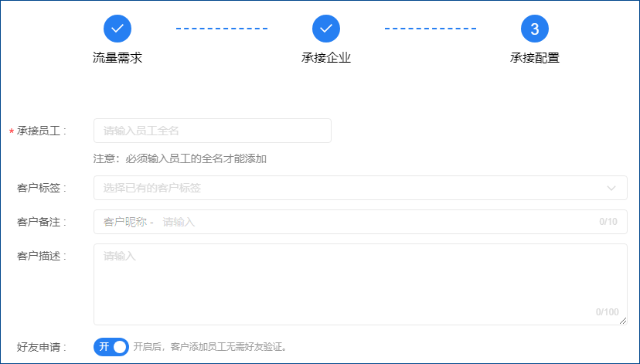Click the 承接配置 step label
The height and width of the screenshot is (364, 640).
point(535,58)
